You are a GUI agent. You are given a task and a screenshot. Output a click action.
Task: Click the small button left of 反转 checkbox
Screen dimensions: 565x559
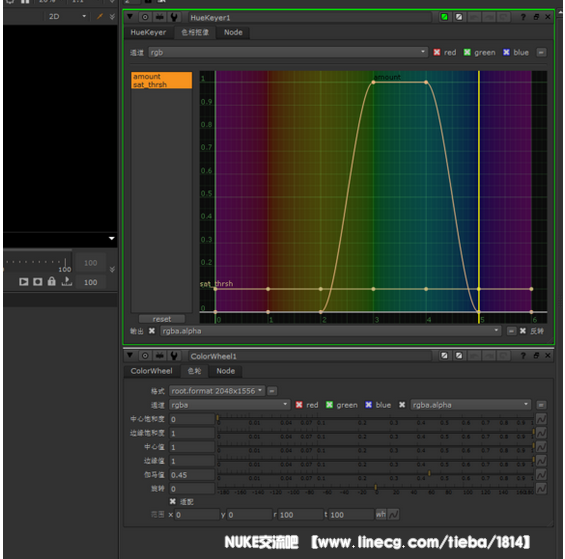(x=511, y=331)
